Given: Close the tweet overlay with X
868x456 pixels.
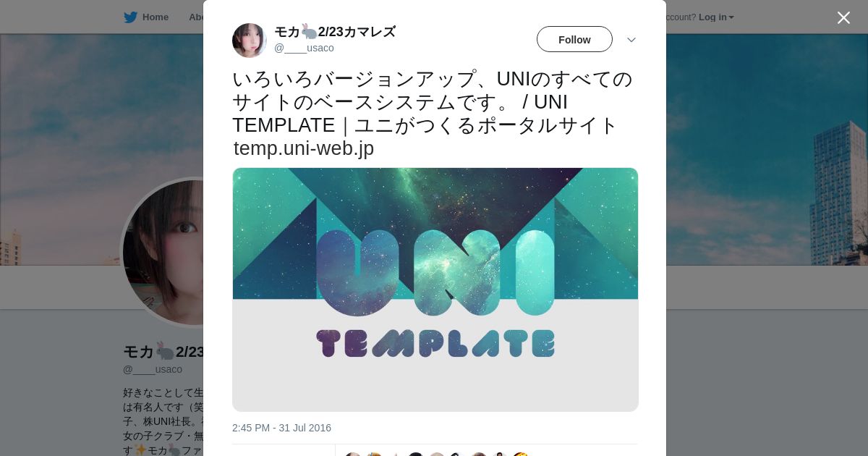Looking at the screenshot, I should pyautogui.click(x=843, y=17).
